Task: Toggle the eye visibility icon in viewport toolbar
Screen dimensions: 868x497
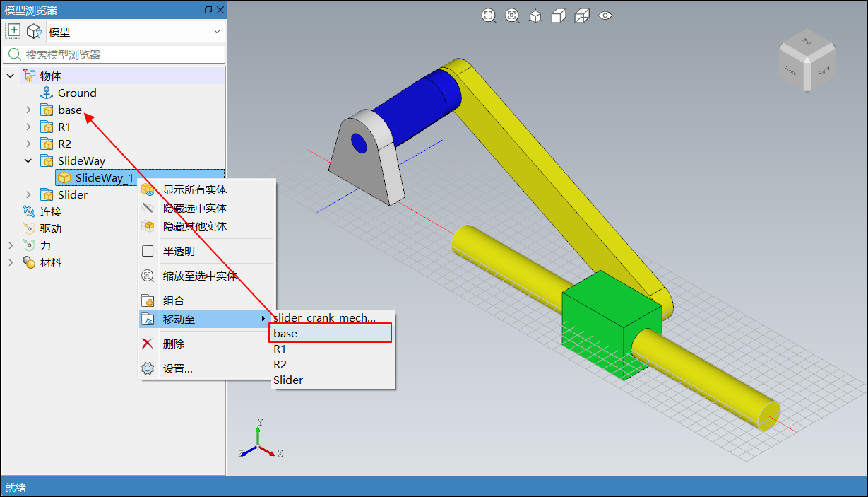Action: pos(605,16)
